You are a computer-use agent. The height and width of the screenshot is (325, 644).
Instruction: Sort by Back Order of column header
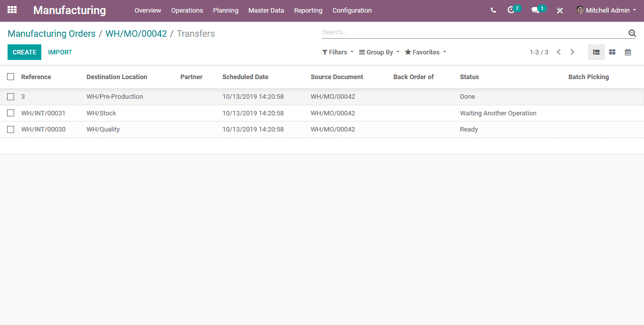pyautogui.click(x=413, y=77)
